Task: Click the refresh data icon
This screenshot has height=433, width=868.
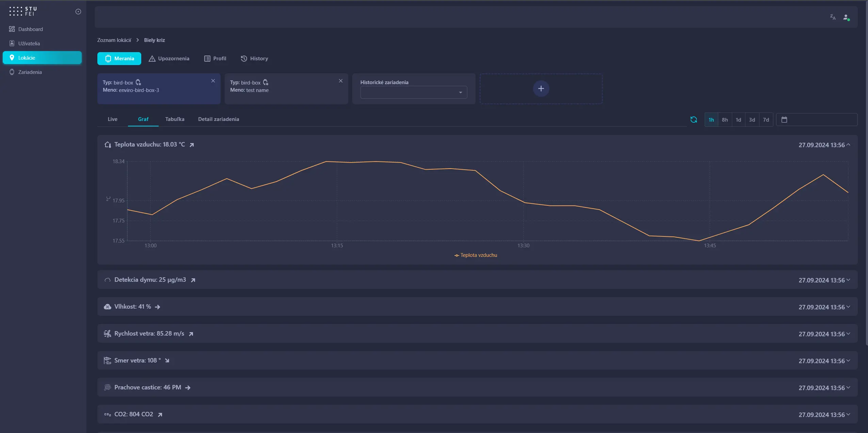Action: (x=693, y=120)
